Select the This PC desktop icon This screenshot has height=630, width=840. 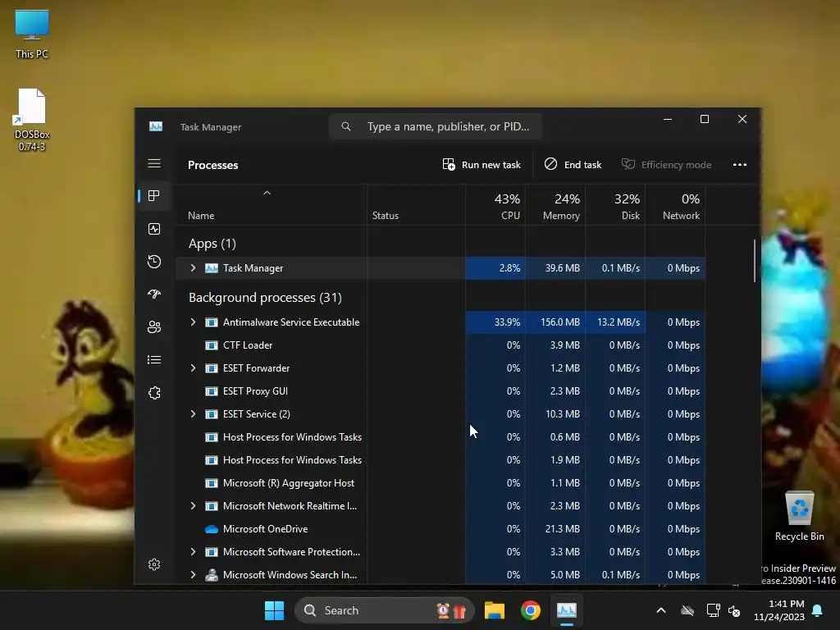tap(32, 34)
